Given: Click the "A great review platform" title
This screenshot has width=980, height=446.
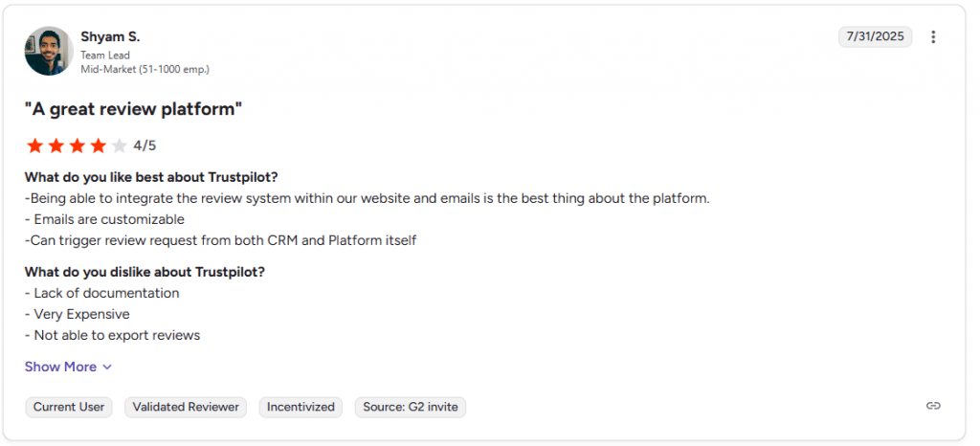Looking at the screenshot, I should (x=133, y=109).
